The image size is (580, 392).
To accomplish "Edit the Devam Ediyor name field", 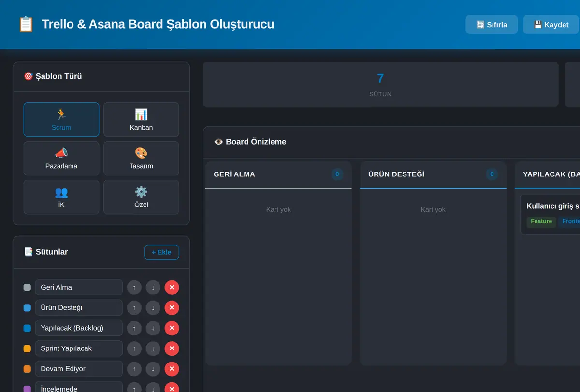I will click(x=79, y=368).
